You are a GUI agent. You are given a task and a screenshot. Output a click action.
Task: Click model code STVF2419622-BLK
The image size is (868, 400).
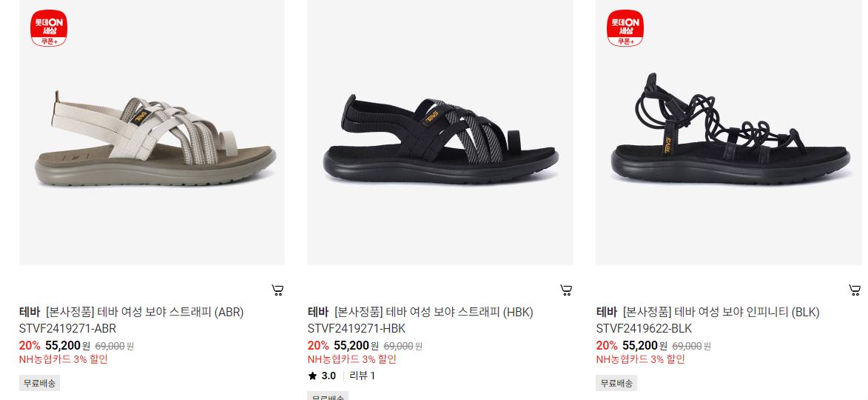[644, 329]
